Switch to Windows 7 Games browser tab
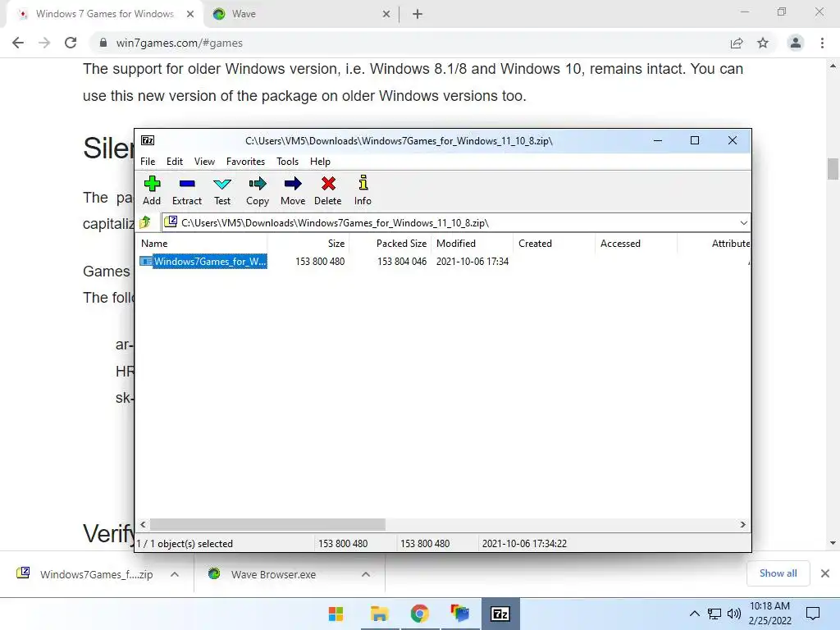This screenshot has width=840, height=630. [x=104, y=14]
